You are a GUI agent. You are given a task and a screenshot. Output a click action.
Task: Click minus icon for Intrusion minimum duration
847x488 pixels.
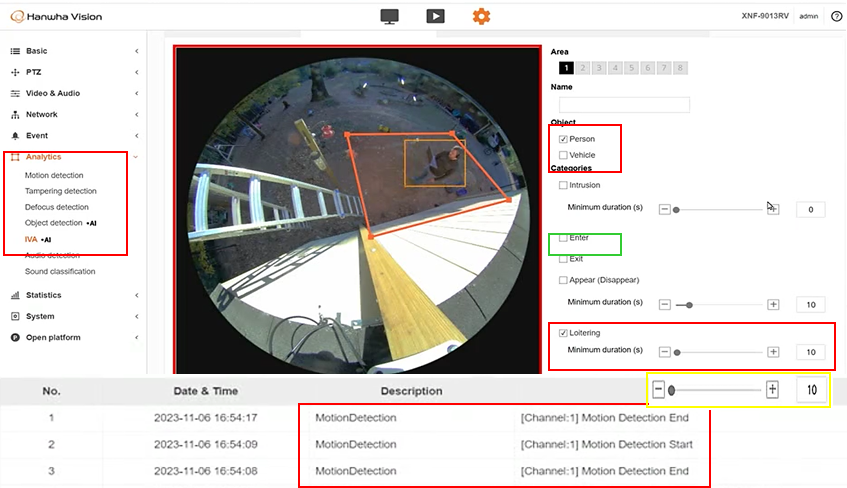664,209
